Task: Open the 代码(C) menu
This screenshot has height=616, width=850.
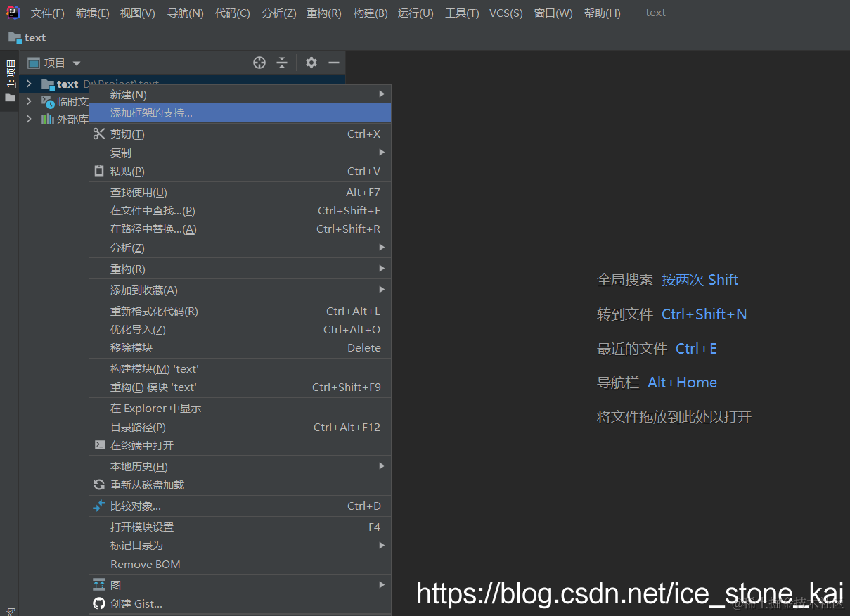Action: pyautogui.click(x=233, y=13)
